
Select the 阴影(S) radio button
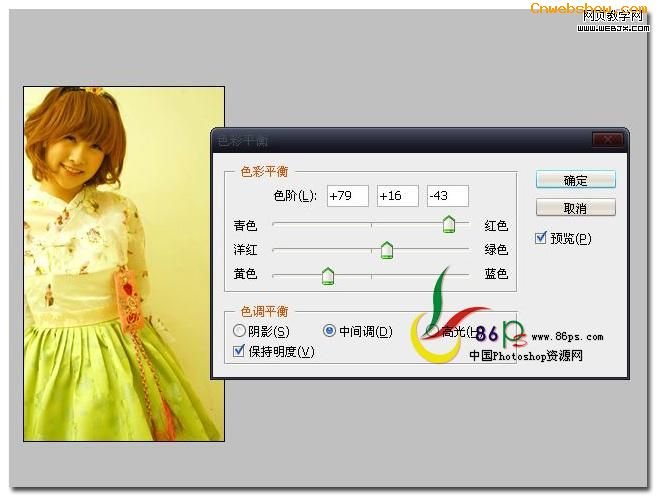pyautogui.click(x=239, y=331)
